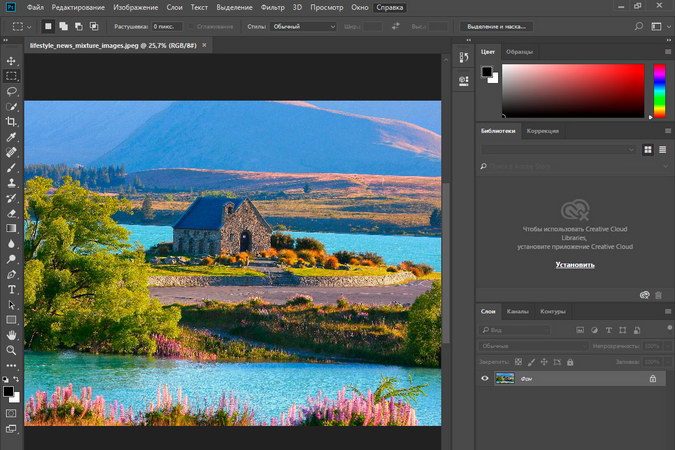This screenshot has height=450, width=675.
Task: Click the Установить link
Action: (x=575, y=264)
